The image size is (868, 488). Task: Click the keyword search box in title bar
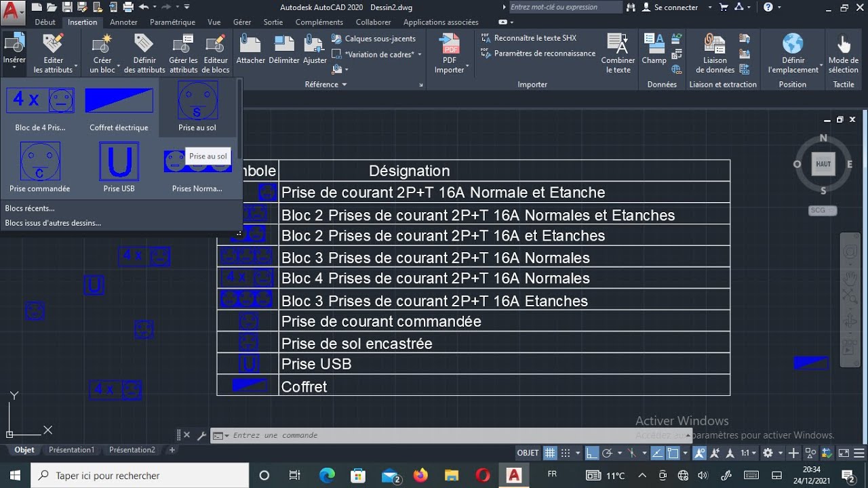click(x=564, y=7)
